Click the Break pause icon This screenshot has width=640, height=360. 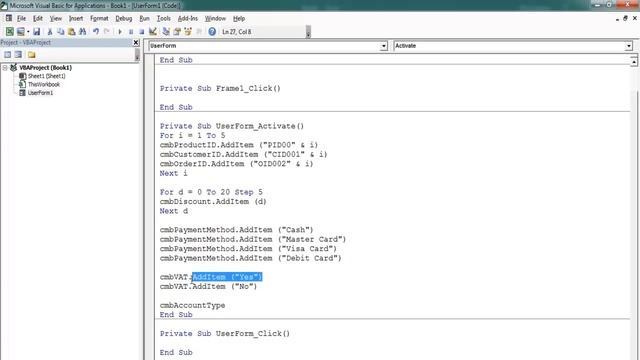click(131, 31)
